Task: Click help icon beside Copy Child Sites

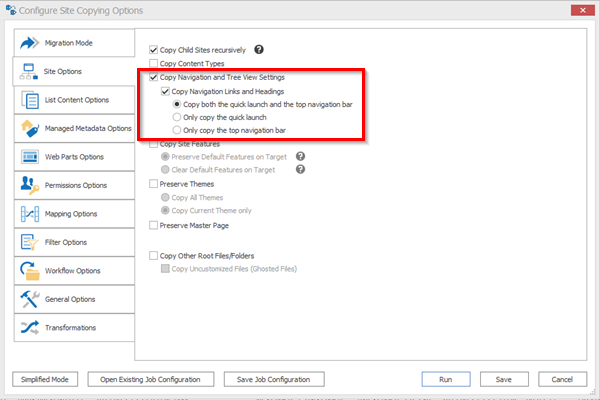Action: pyautogui.click(x=259, y=49)
